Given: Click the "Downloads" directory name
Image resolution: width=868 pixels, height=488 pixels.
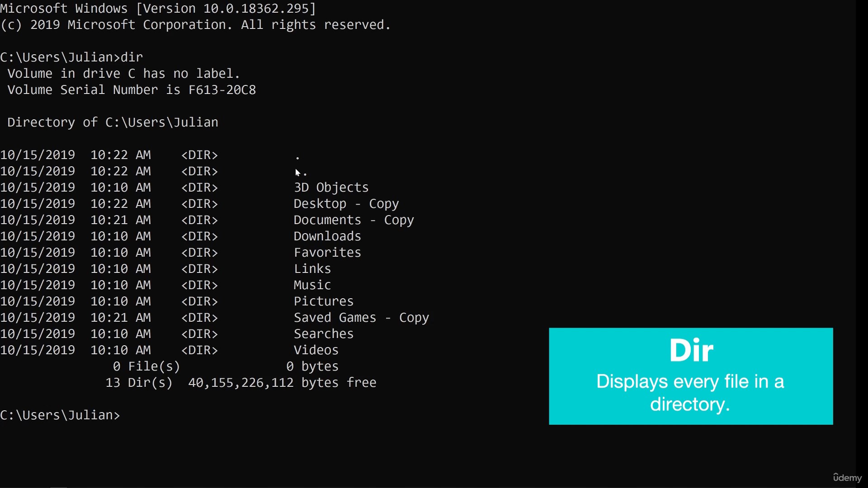Looking at the screenshot, I should 327,236.
